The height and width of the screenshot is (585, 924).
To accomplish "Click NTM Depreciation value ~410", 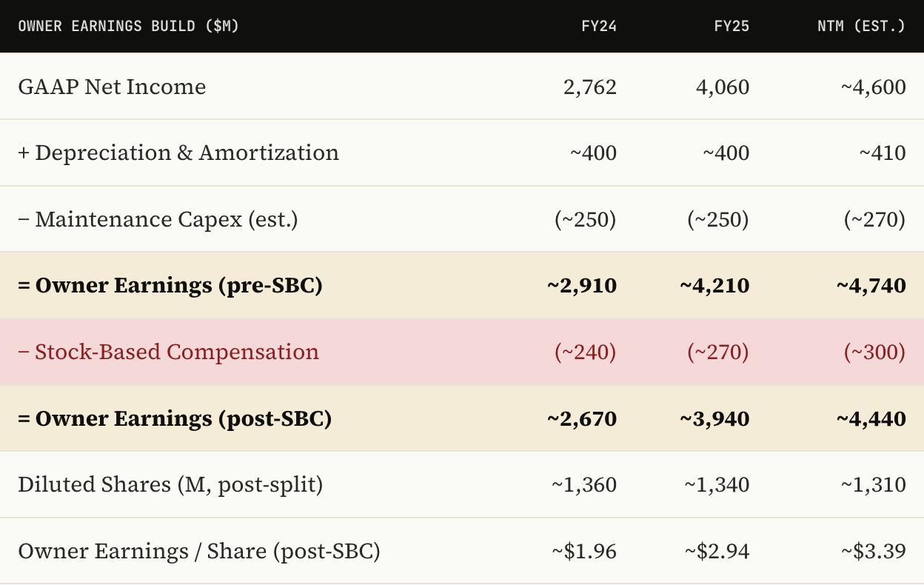I will pyautogui.click(x=883, y=153).
